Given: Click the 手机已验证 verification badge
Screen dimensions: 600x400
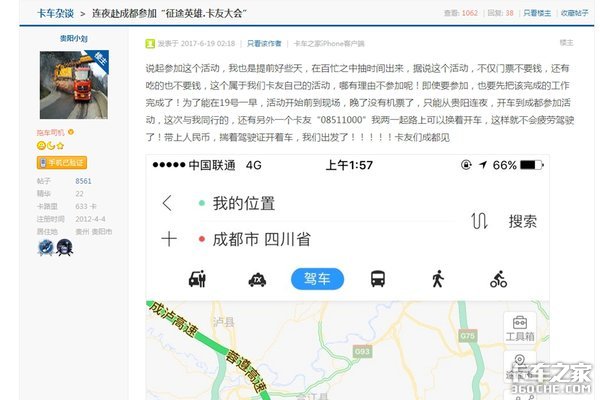Looking at the screenshot, I should point(68,162).
